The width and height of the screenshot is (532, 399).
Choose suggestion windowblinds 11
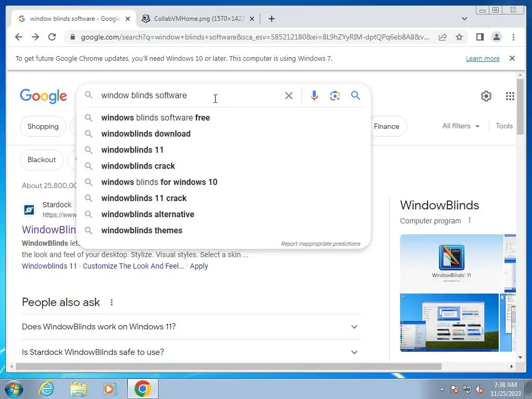click(223, 150)
